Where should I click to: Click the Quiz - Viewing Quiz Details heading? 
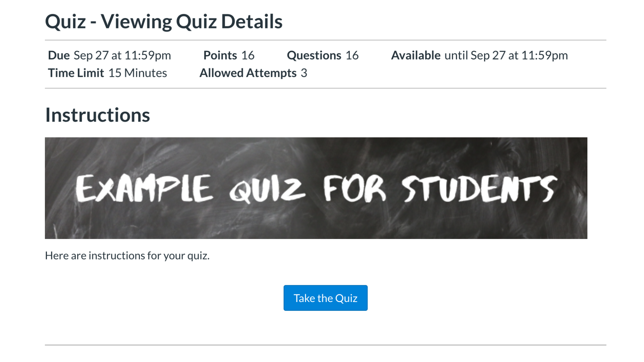click(x=164, y=21)
